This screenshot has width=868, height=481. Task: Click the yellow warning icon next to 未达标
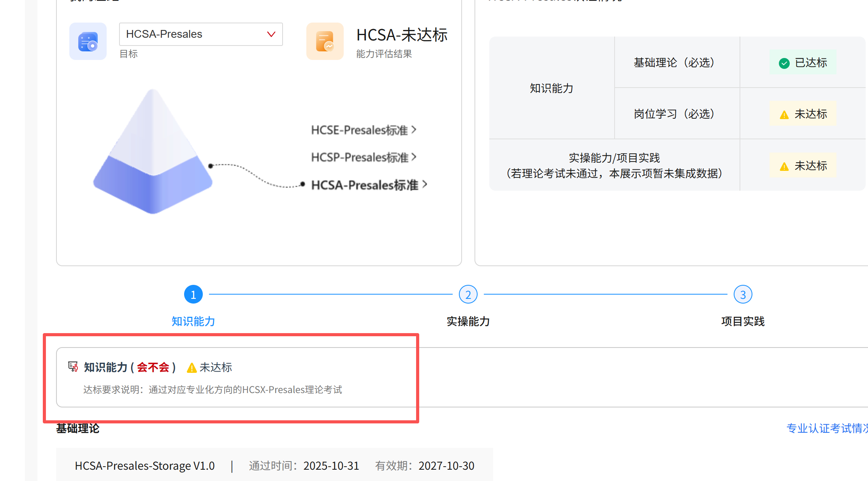coord(191,368)
